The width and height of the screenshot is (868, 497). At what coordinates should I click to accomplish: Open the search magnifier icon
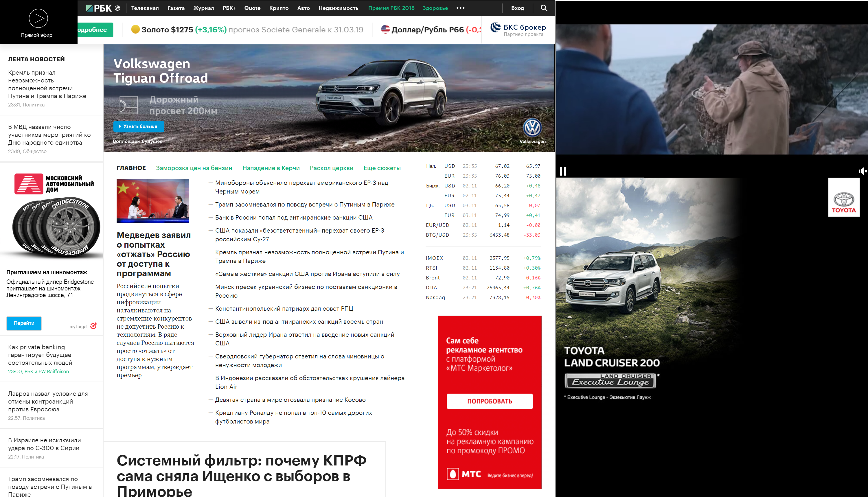click(544, 8)
